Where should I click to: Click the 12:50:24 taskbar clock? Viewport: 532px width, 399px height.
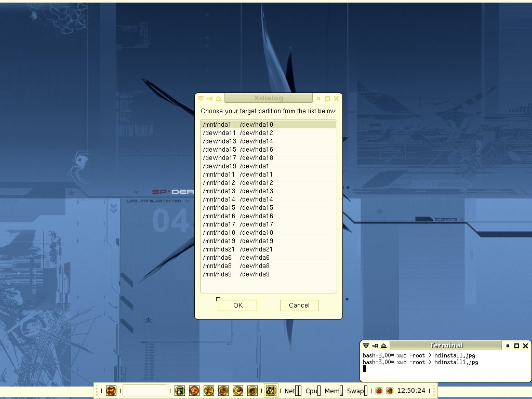[x=411, y=391]
